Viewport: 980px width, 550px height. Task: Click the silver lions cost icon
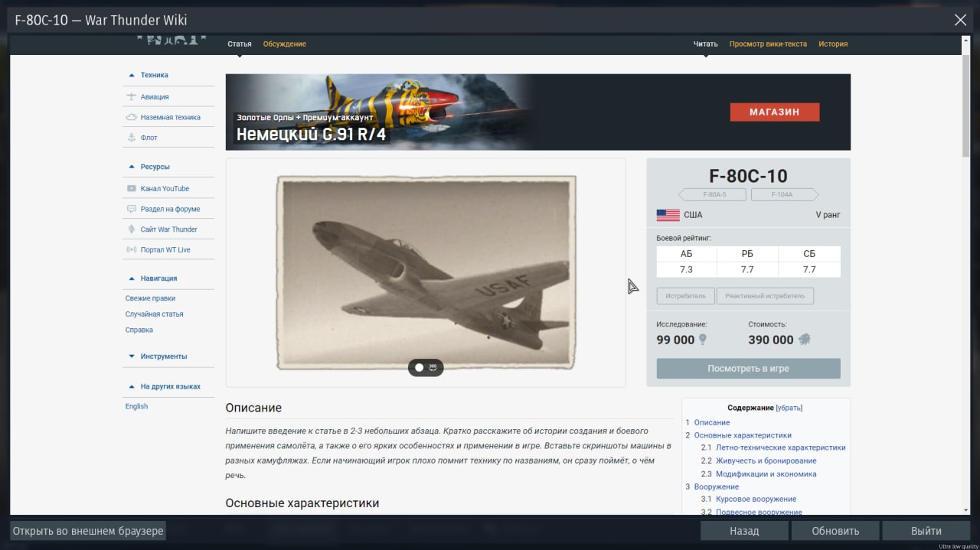click(804, 340)
